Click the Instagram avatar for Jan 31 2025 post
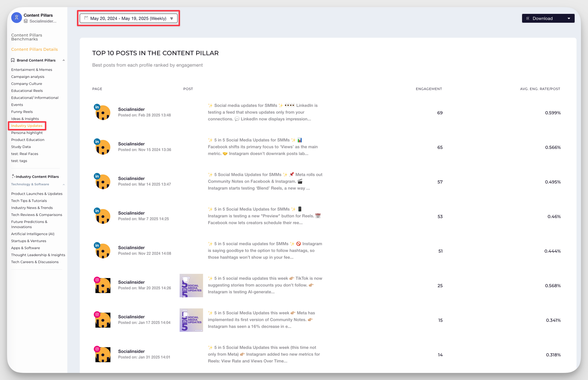The height and width of the screenshot is (380, 588). (102, 354)
